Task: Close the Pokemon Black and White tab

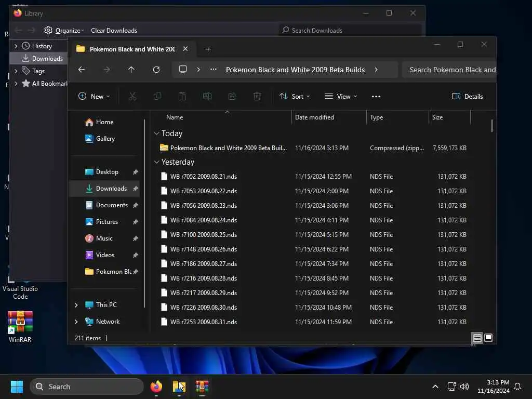Action: 185,49
